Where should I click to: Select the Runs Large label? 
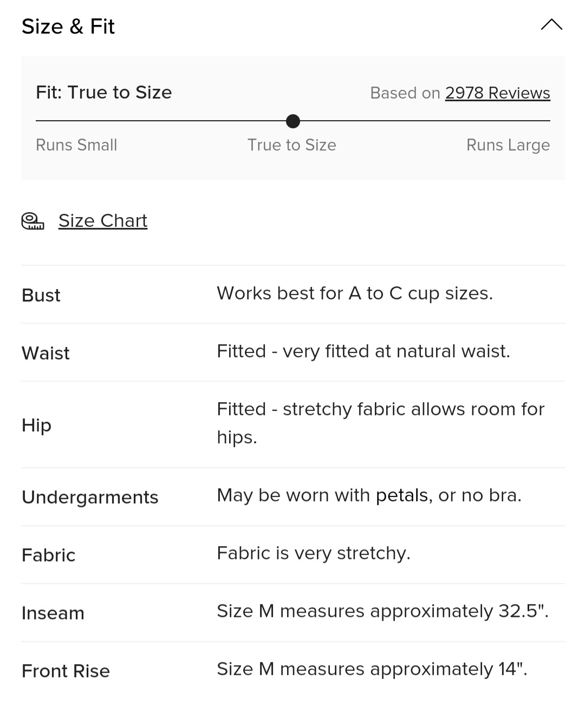point(508,145)
